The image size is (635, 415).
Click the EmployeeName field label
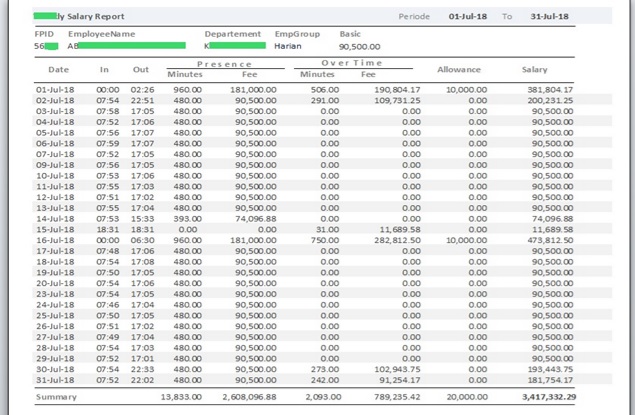(101, 34)
